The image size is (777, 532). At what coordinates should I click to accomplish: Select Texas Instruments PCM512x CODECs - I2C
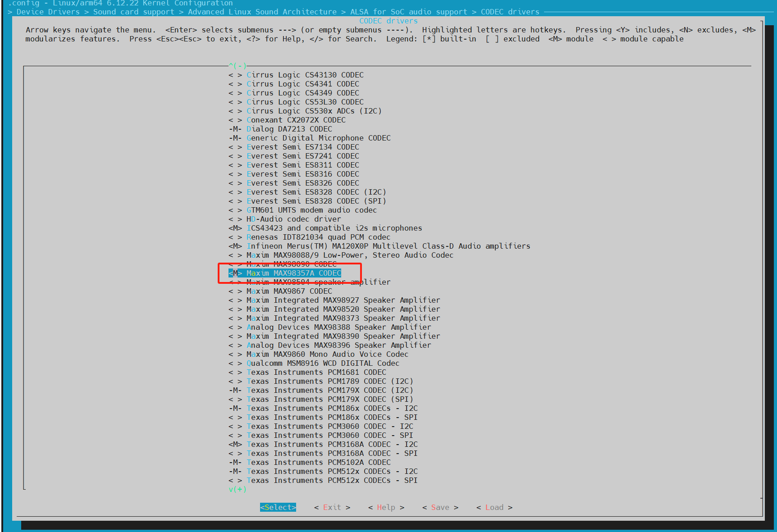pyautogui.click(x=323, y=471)
